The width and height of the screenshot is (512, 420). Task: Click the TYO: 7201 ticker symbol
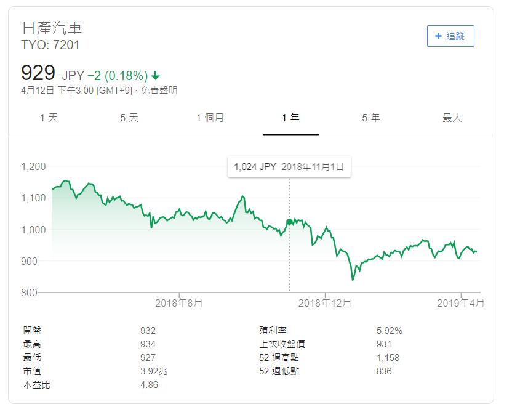(x=50, y=45)
